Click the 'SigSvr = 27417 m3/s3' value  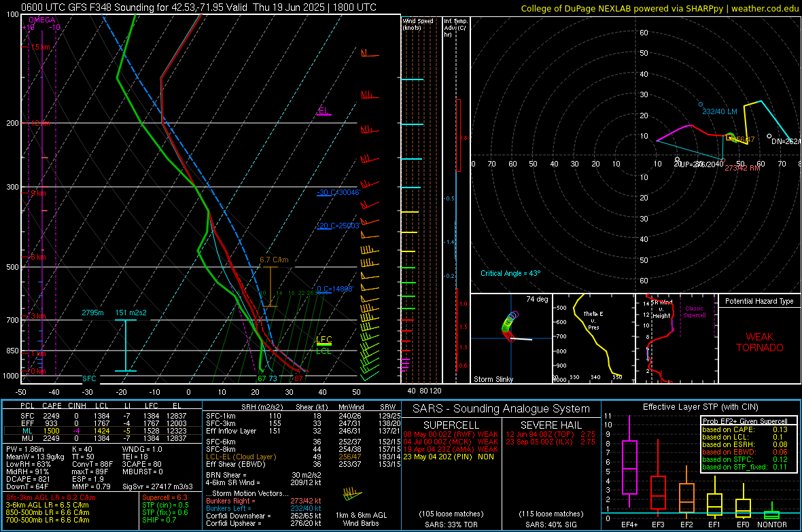click(158, 486)
